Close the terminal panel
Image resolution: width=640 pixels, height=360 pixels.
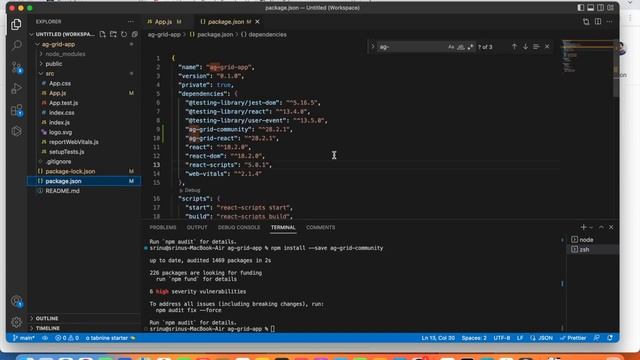(x=611, y=227)
